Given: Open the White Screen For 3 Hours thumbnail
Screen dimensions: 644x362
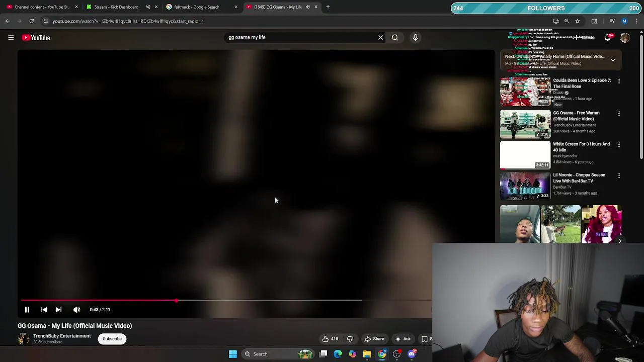Looking at the screenshot, I should pyautogui.click(x=525, y=155).
